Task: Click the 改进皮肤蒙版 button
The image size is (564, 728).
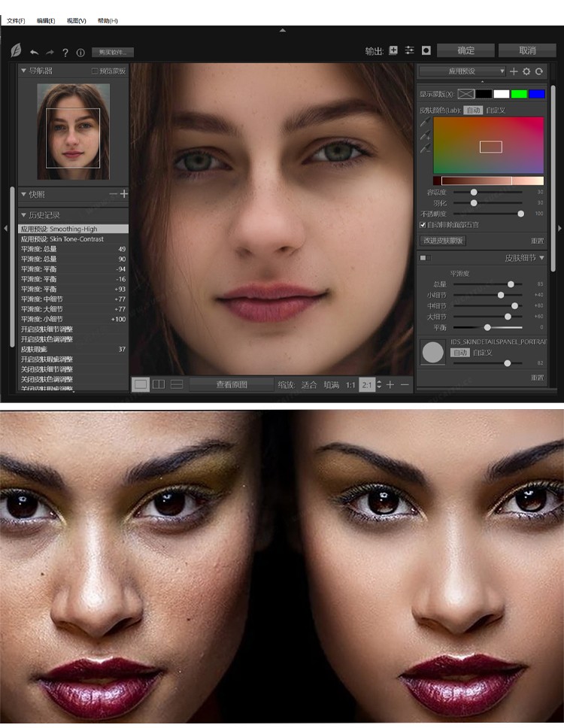Action: (x=443, y=241)
